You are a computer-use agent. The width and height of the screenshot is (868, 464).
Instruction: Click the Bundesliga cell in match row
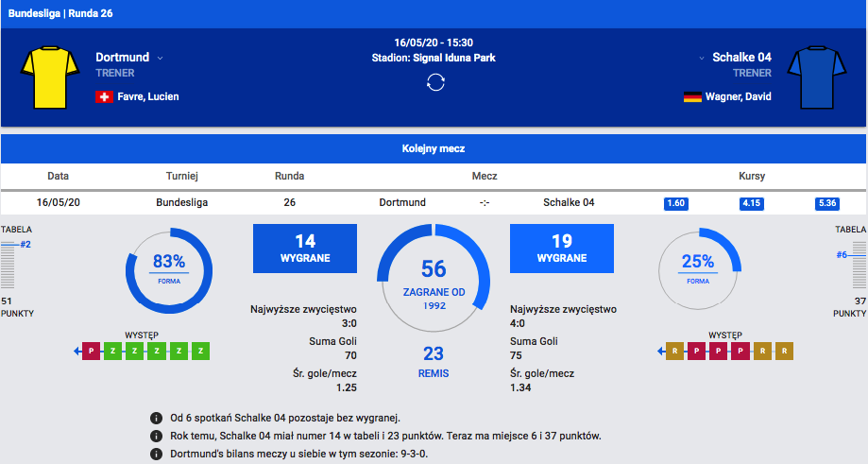pyautogui.click(x=182, y=202)
